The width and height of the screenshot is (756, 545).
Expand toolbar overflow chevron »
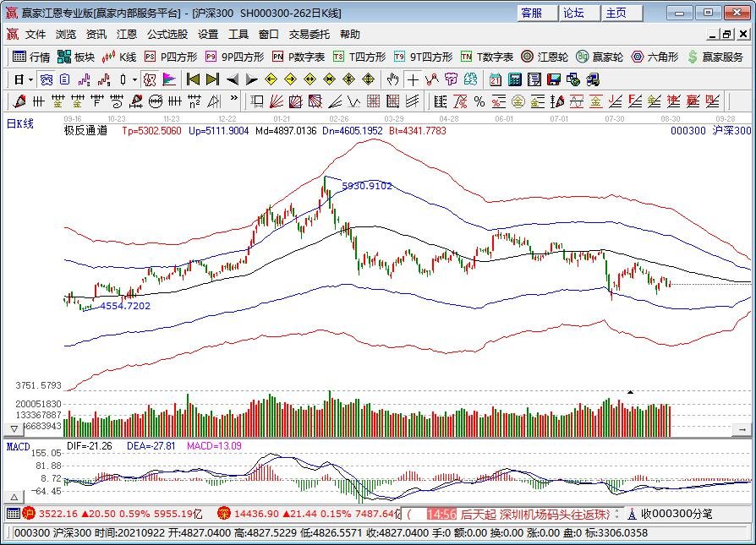point(234,98)
